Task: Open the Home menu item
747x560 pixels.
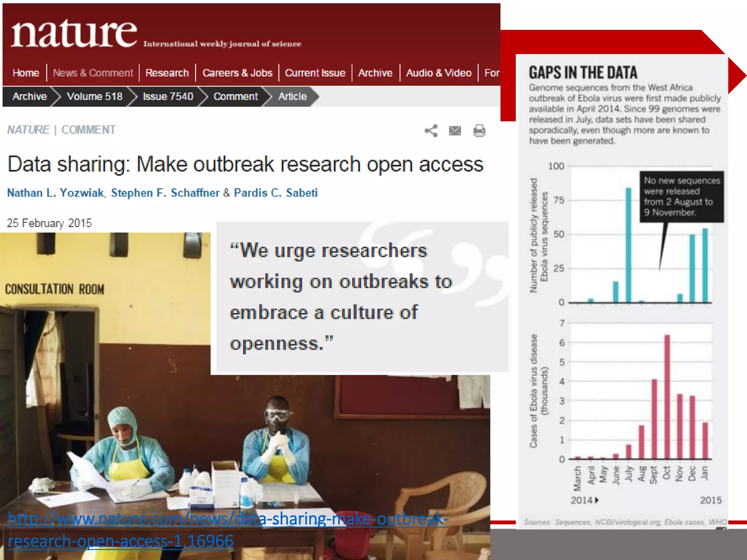Action: click(x=26, y=73)
